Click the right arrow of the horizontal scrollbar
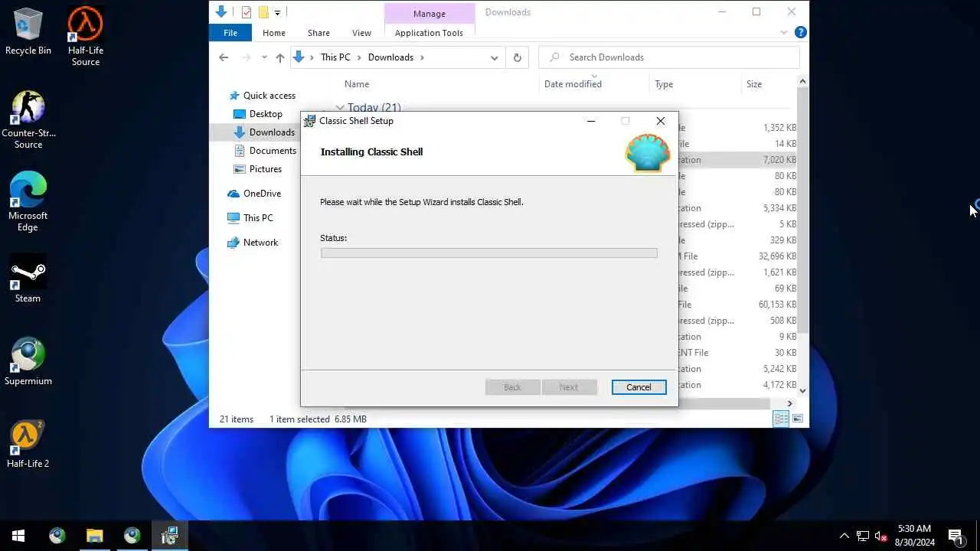Image resolution: width=980 pixels, height=551 pixels. pos(790,403)
